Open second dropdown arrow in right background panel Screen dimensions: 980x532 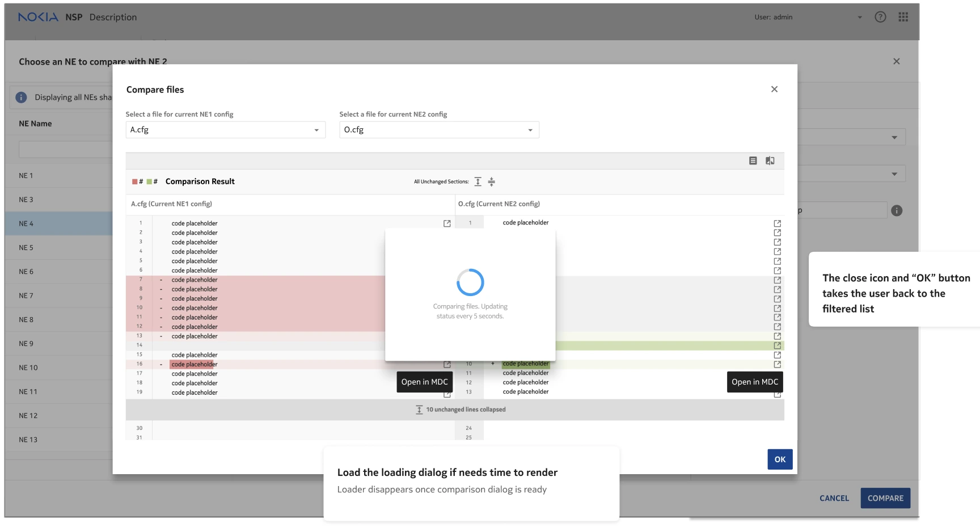(x=894, y=174)
